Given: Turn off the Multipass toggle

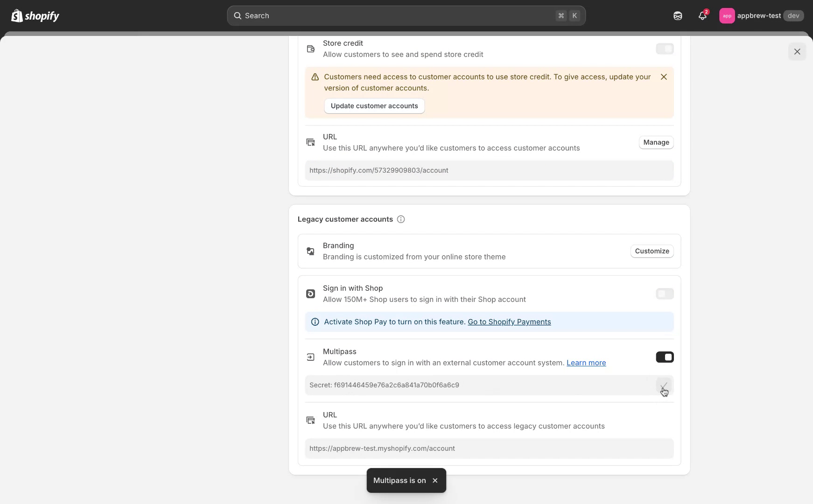Looking at the screenshot, I should tap(665, 357).
